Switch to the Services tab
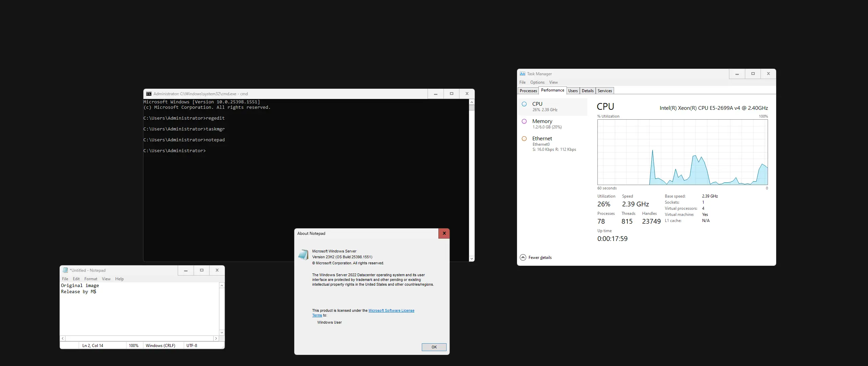The width and height of the screenshot is (868, 366). 605,91
